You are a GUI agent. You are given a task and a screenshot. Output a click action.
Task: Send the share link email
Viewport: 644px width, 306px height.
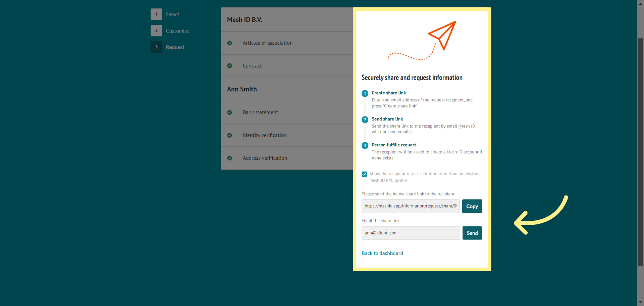point(472,233)
